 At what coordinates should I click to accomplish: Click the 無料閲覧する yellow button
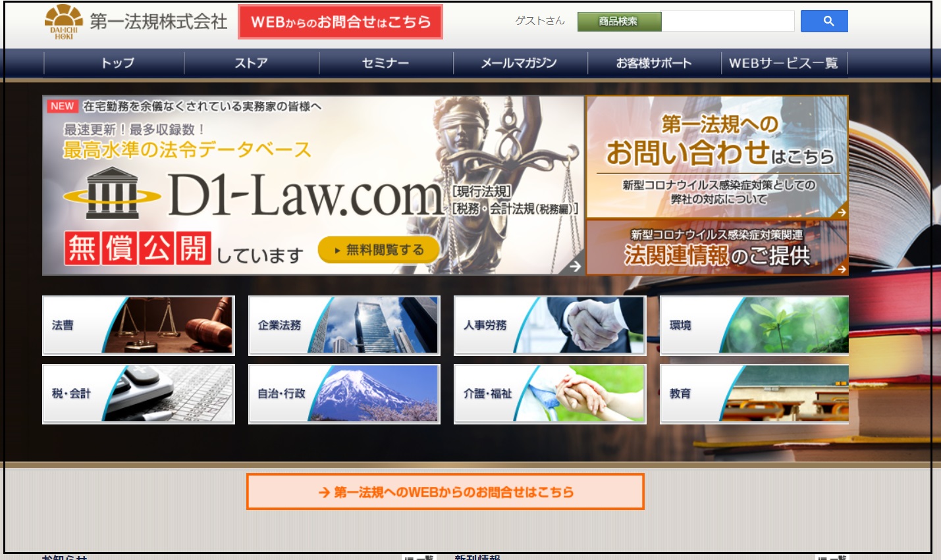tap(379, 250)
